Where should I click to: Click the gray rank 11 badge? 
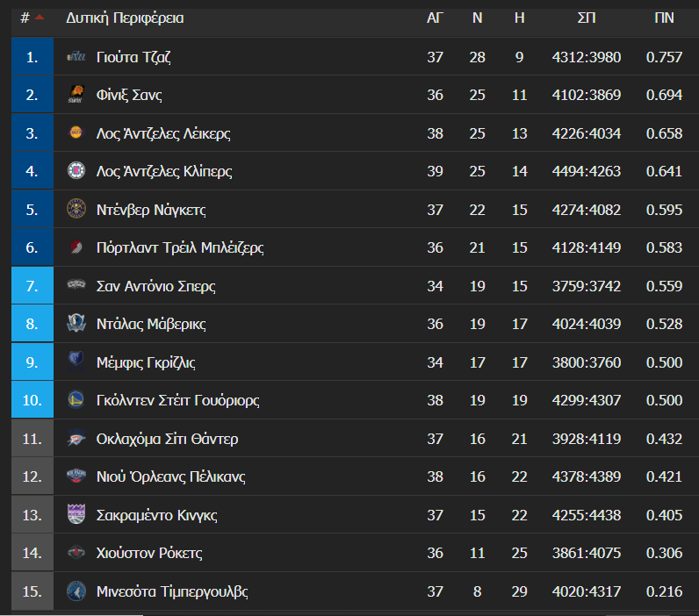pos(32,439)
